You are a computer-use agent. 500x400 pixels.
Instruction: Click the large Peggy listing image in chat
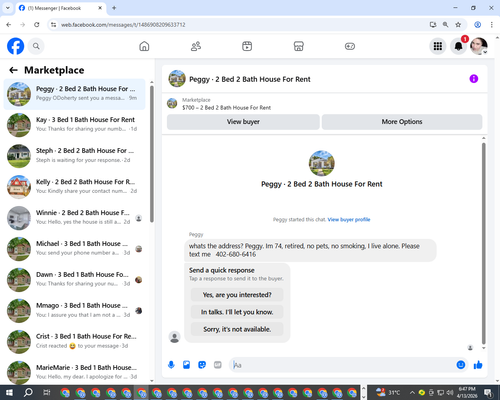[322, 163]
